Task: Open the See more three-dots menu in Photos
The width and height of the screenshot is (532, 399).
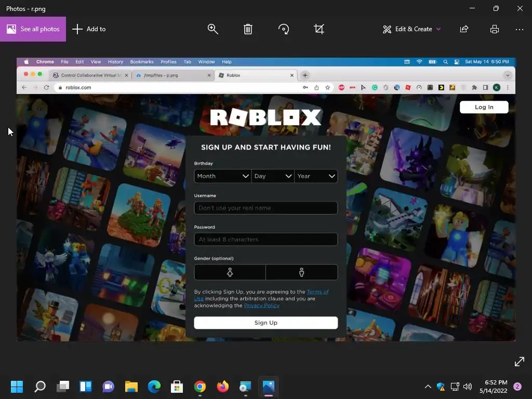Action: tap(520, 30)
